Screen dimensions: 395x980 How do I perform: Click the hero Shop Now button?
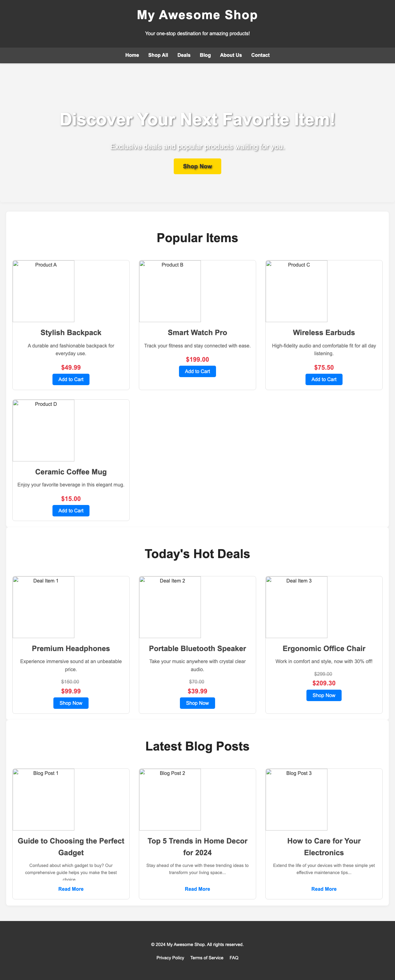(197, 166)
